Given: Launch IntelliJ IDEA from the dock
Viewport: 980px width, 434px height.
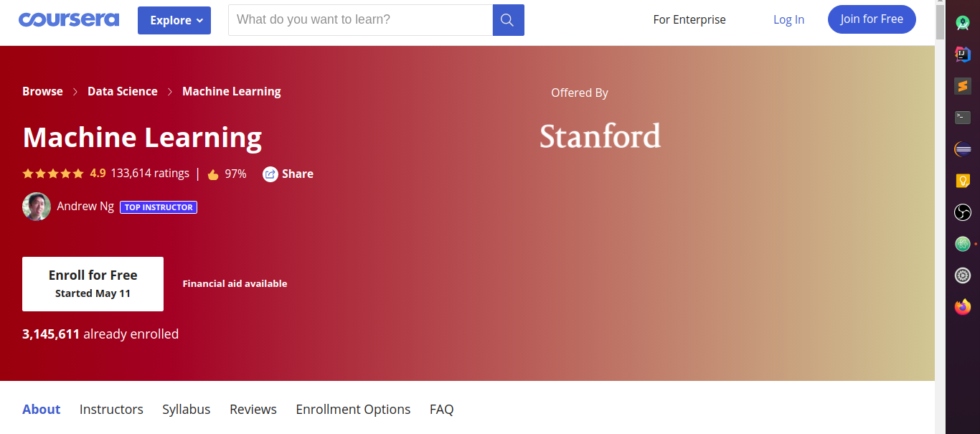Looking at the screenshot, I should point(963,55).
